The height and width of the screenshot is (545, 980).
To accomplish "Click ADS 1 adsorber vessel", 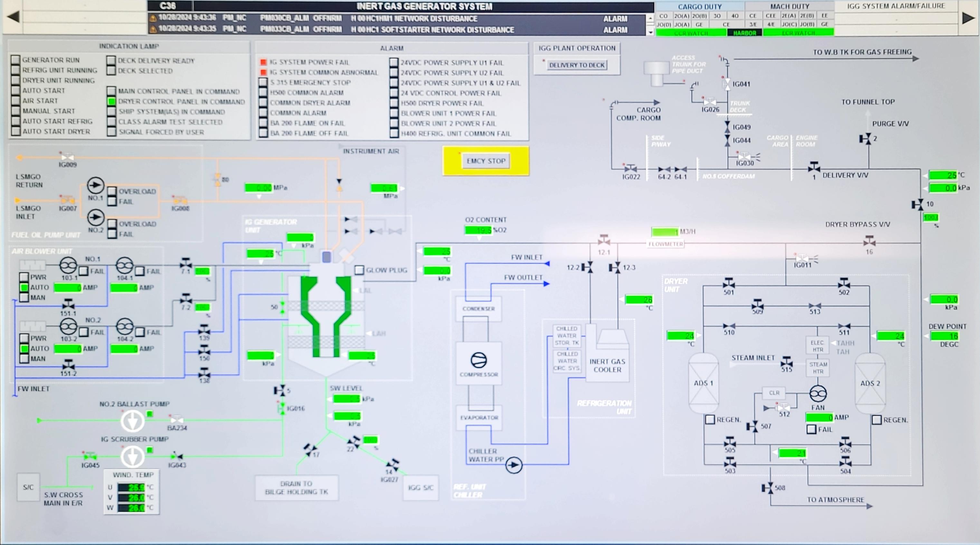I will (x=703, y=383).
